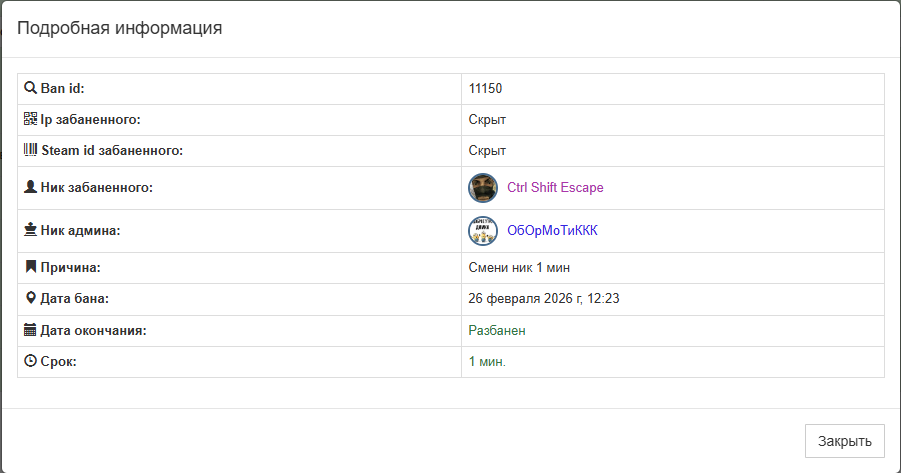Click the calendar icon beside Дата окончания
The height and width of the screenshot is (473, 901).
(30, 329)
